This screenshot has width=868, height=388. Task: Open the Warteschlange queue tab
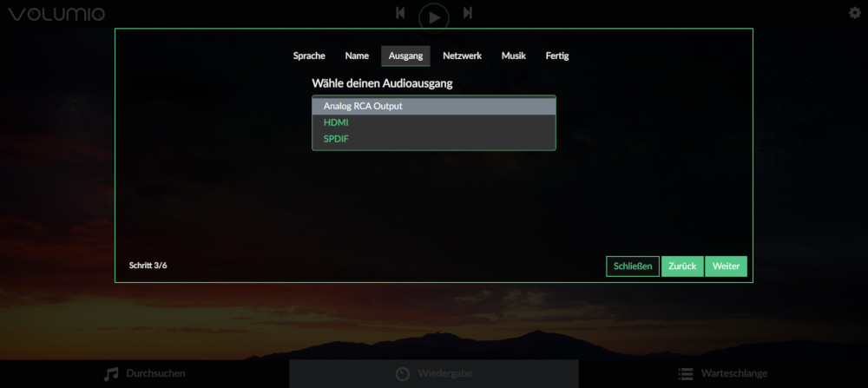pyautogui.click(x=723, y=373)
